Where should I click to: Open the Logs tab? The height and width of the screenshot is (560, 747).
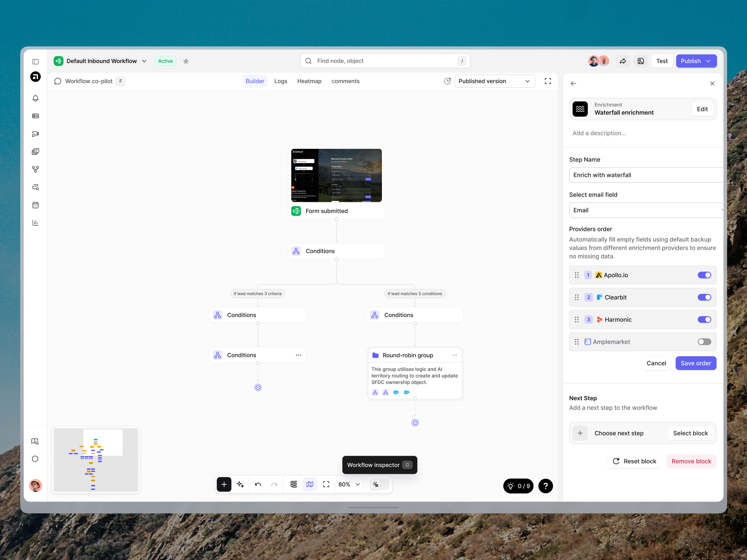click(281, 81)
